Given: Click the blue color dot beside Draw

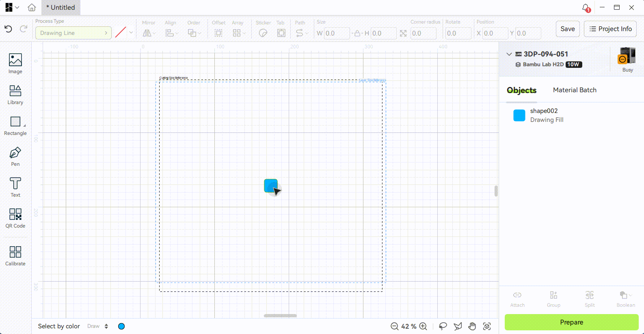Looking at the screenshot, I should point(121,326).
